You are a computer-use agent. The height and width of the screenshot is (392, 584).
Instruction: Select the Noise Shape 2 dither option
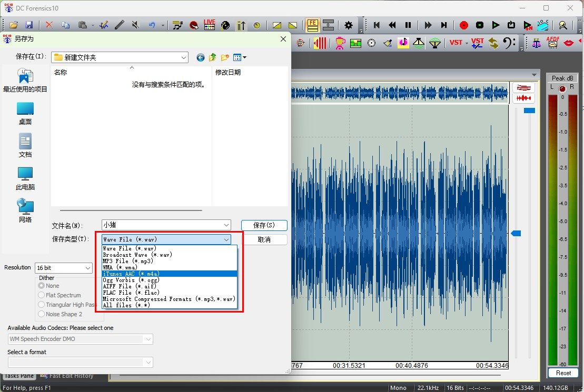pyautogui.click(x=41, y=314)
